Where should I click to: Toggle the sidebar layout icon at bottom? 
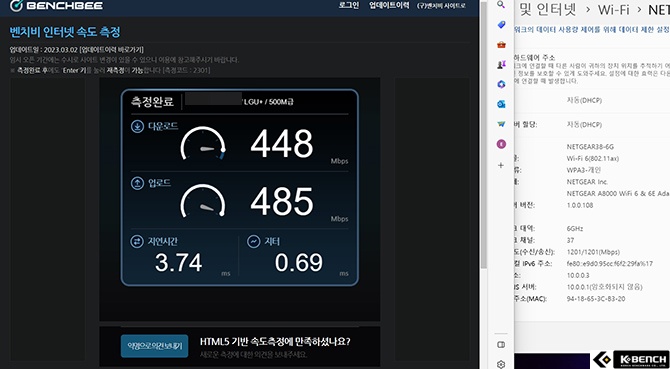(502, 345)
